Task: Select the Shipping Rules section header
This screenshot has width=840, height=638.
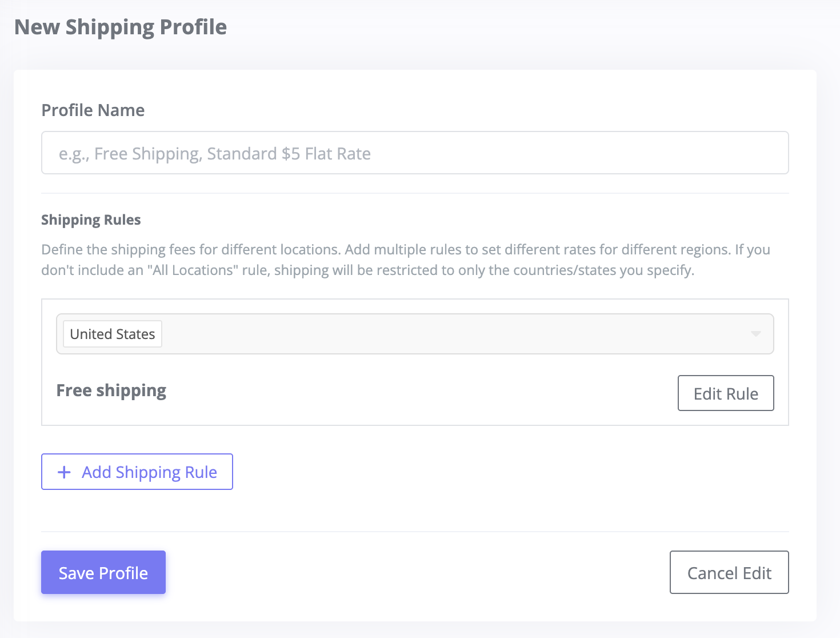Action: click(x=91, y=220)
